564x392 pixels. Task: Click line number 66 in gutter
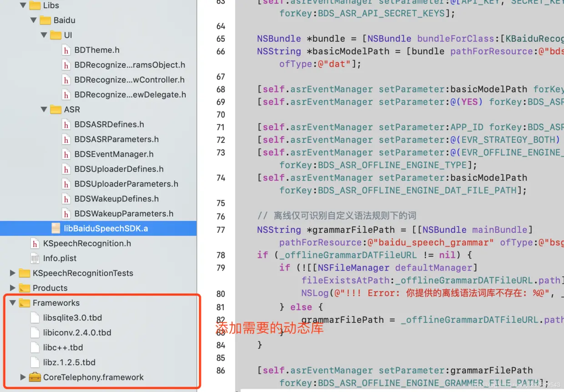coord(221,51)
